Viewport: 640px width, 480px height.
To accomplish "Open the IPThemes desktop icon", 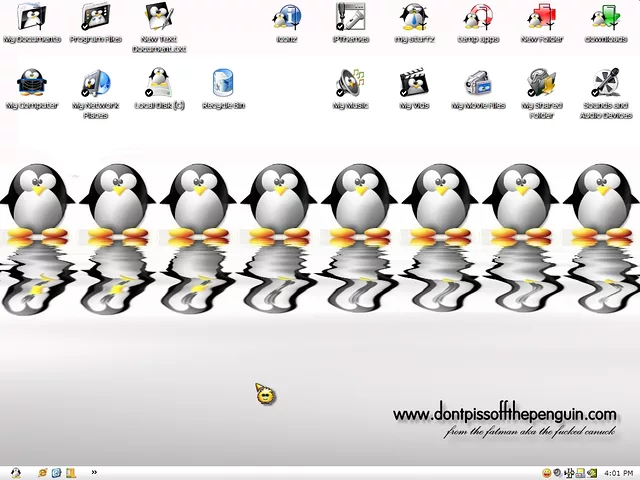I will point(351,17).
